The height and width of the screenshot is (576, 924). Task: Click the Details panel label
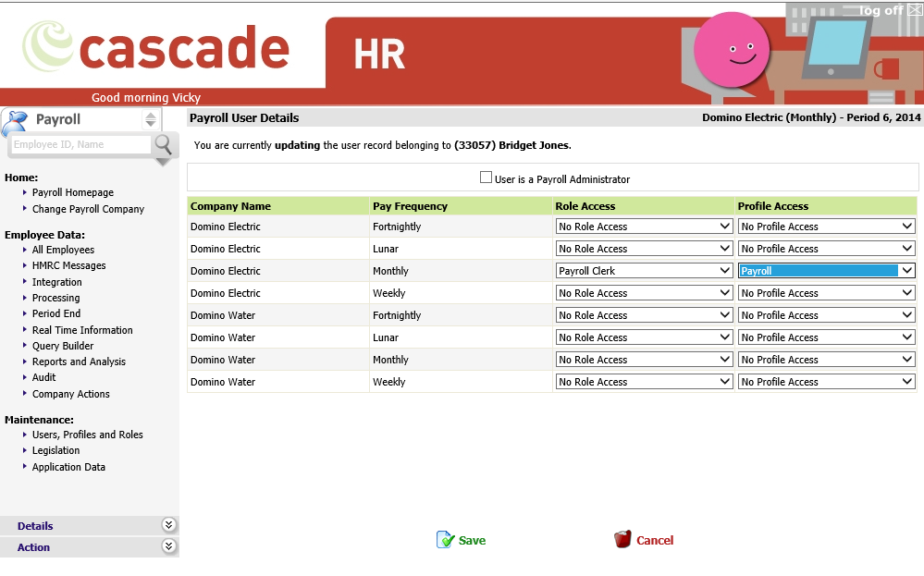[x=35, y=526]
